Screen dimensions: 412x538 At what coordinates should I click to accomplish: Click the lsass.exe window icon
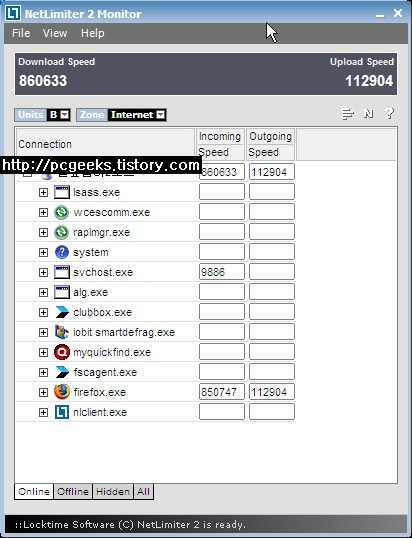(x=62, y=192)
